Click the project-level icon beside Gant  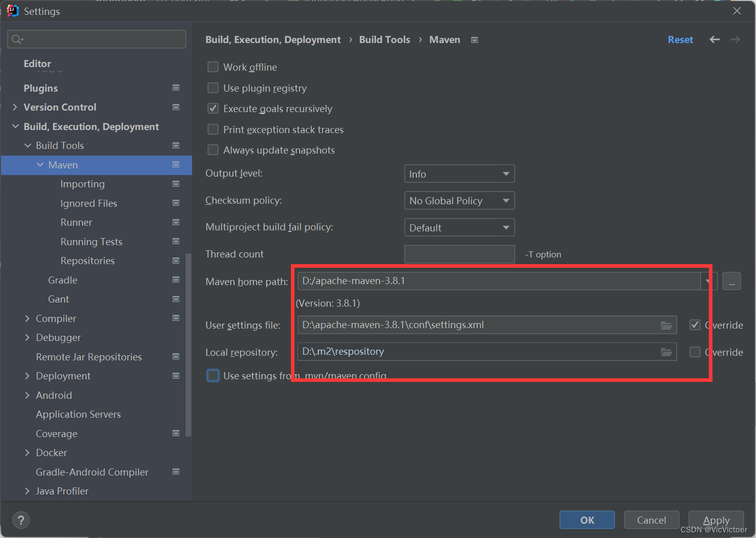[176, 299]
